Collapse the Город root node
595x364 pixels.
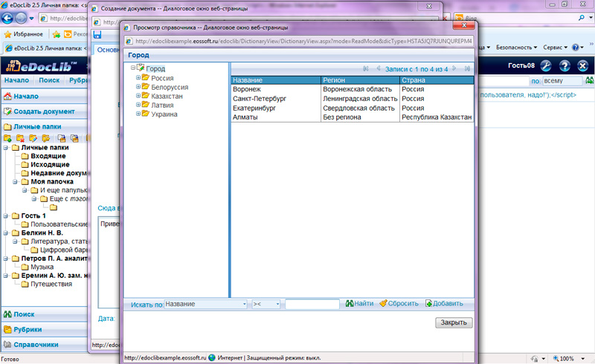[133, 68]
